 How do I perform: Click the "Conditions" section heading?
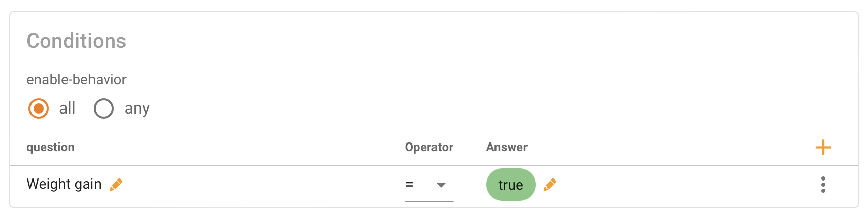(x=76, y=41)
